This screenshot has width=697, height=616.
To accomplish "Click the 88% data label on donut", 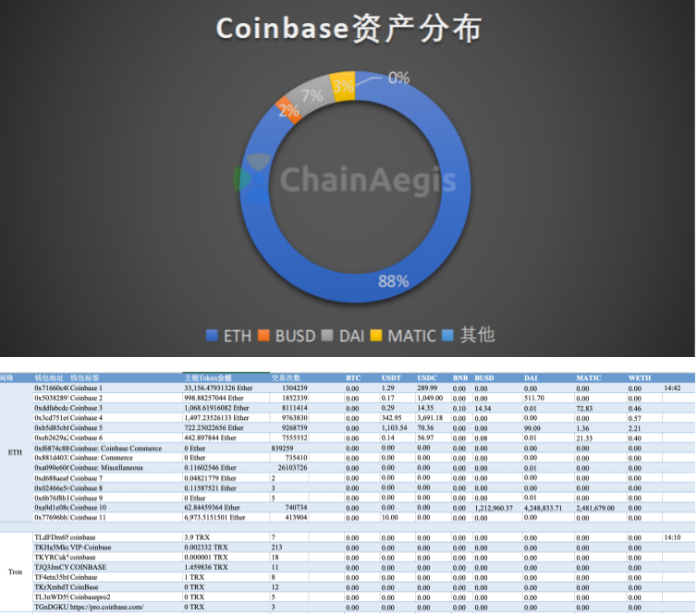I will pyautogui.click(x=394, y=281).
